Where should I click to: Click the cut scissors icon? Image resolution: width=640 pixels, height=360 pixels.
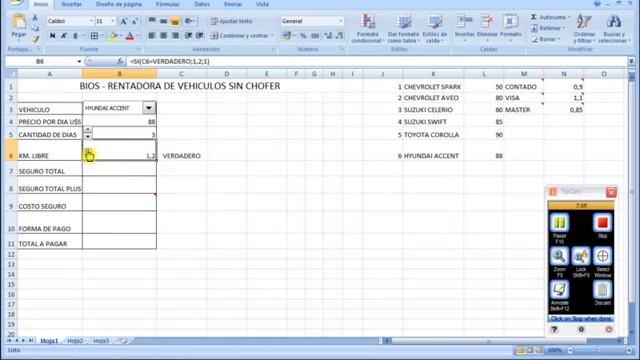35,18
